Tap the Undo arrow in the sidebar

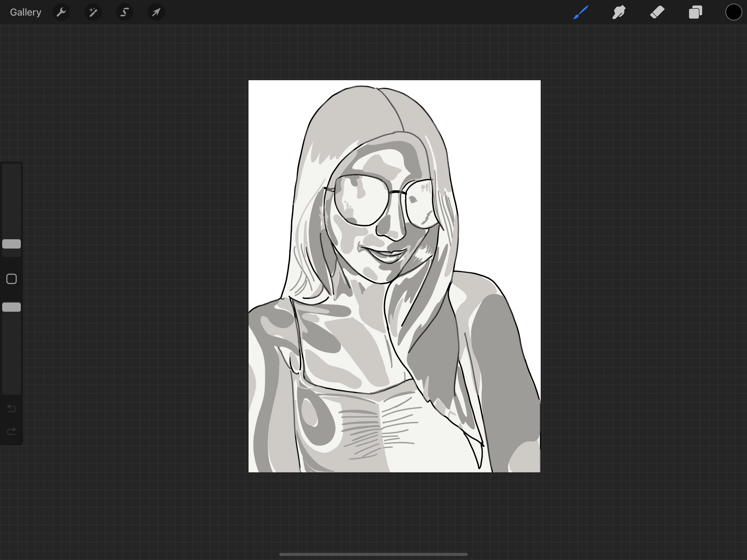11,408
